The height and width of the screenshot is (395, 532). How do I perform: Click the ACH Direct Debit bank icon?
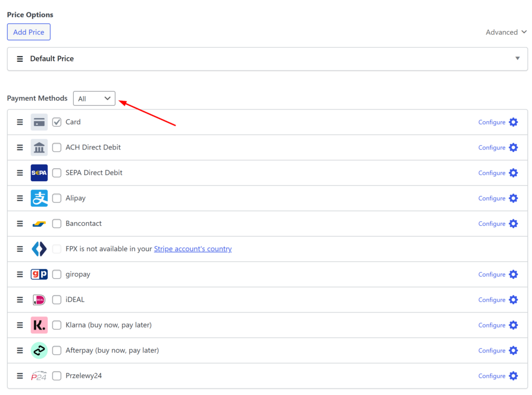coord(39,147)
